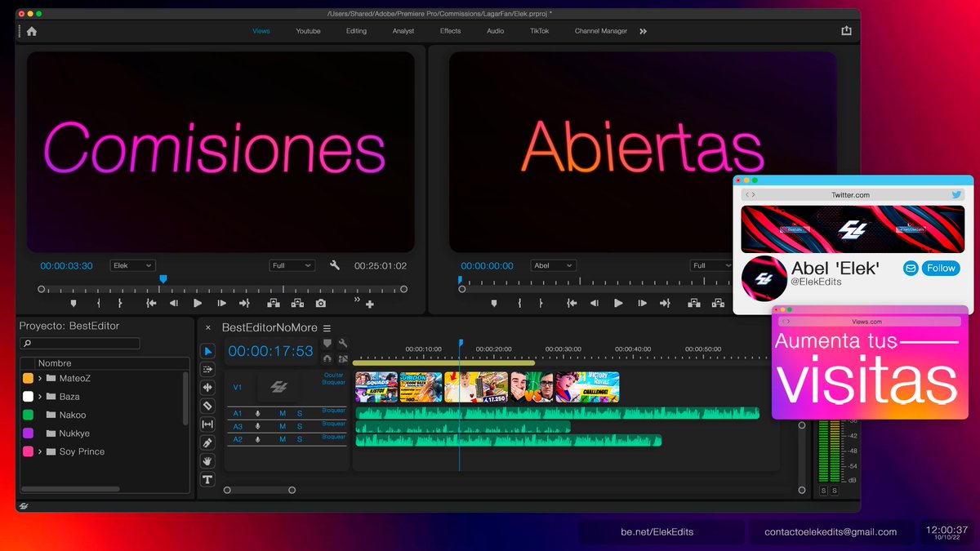
Task: Select the Hand tool
Action: pos(207,461)
